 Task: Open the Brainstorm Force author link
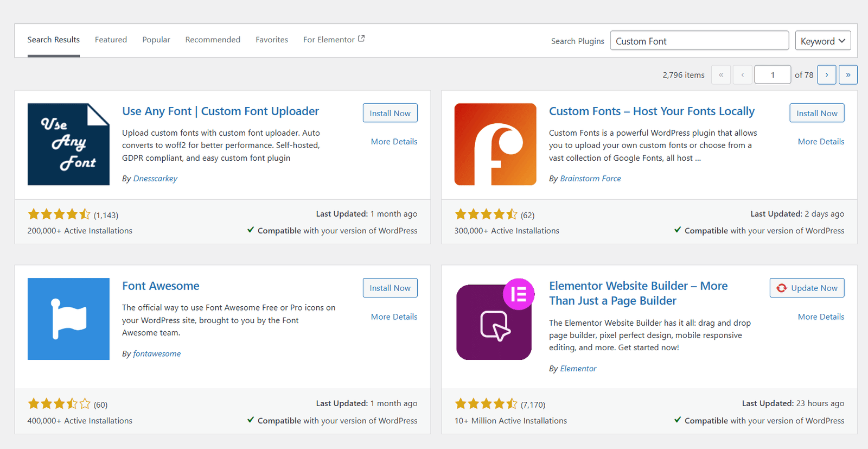click(590, 179)
